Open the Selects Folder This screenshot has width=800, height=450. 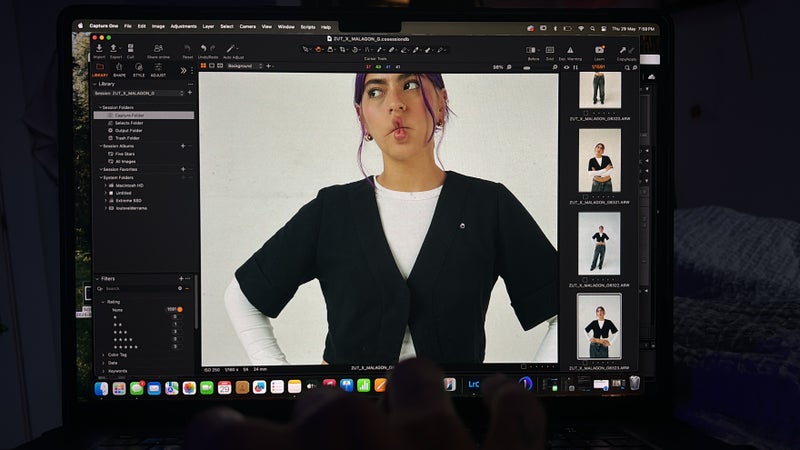129,123
